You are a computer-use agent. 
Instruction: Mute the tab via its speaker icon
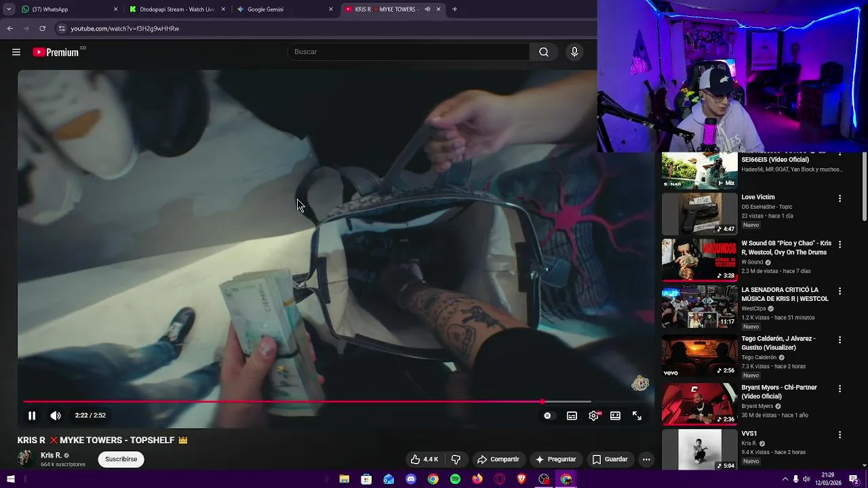tap(427, 9)
